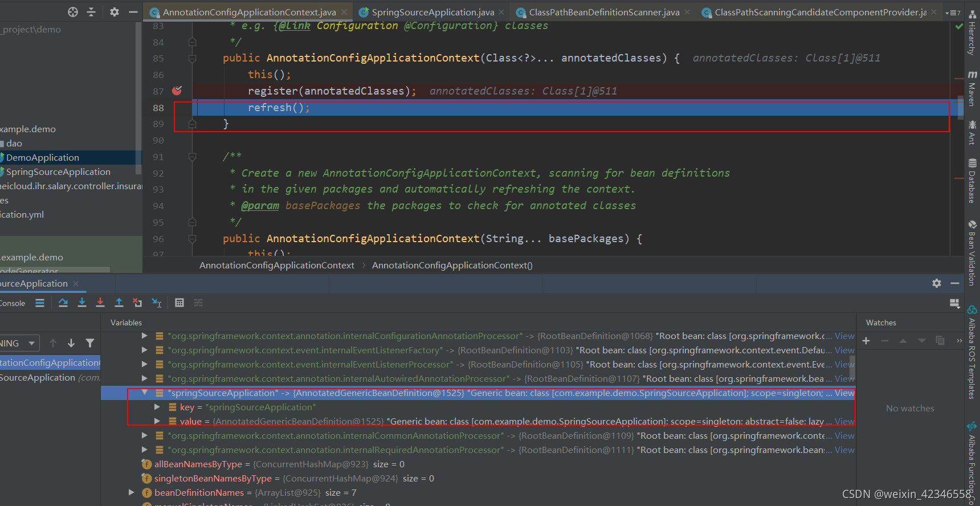Click the move watch up arrow

tap(903, 341)
